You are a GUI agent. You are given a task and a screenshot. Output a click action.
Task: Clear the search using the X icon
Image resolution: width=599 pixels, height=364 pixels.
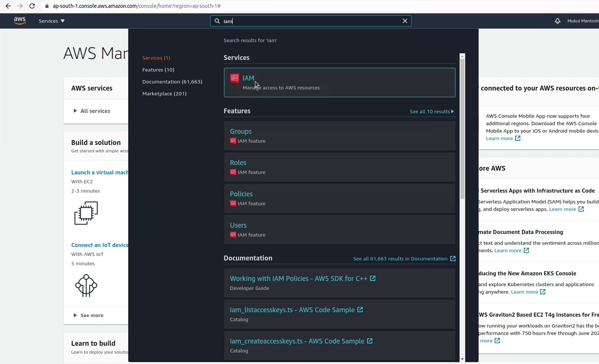point(405,21)
